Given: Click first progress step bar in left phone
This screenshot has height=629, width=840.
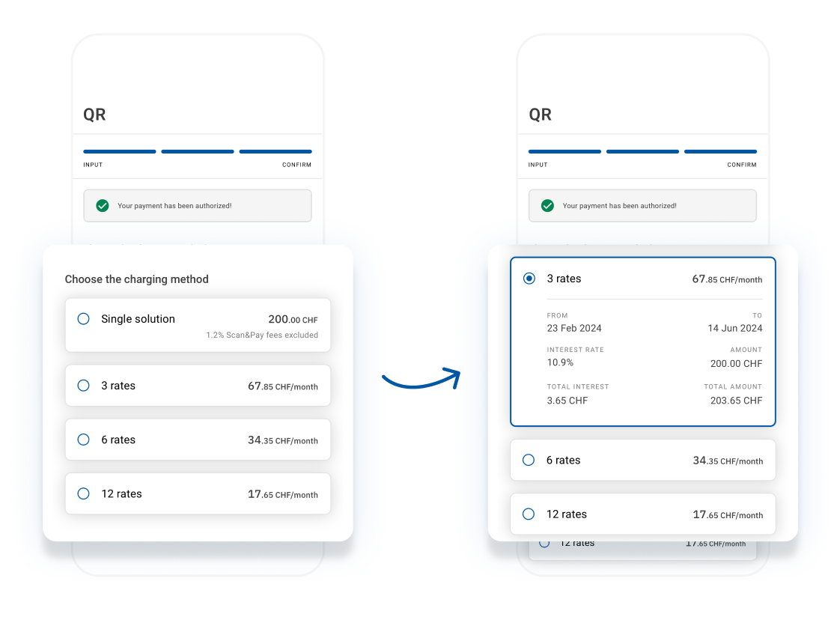Looking at the screenshot, I should pos(120,151).
